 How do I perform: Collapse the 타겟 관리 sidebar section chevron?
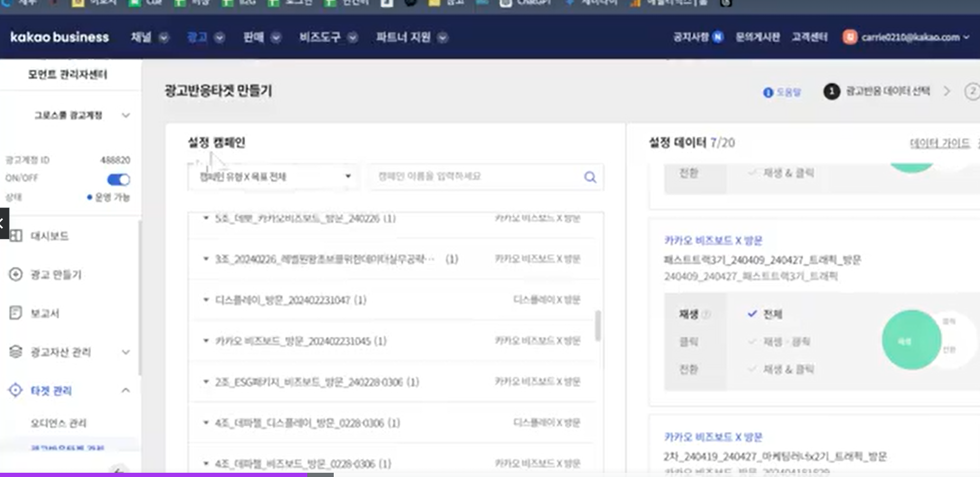pyautogui.click(x=126, y=390)
